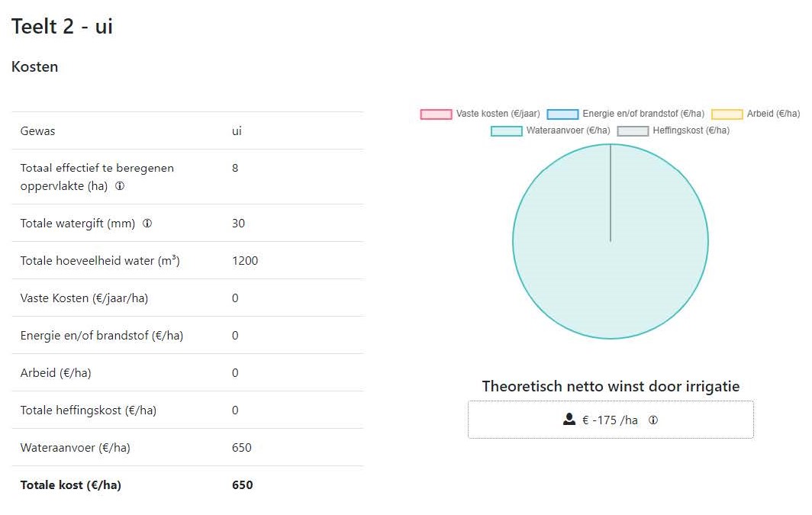Click blue Energie en/of brandstof legend swatch
This screenshot has width=812, height=515.
pos(562,114)
